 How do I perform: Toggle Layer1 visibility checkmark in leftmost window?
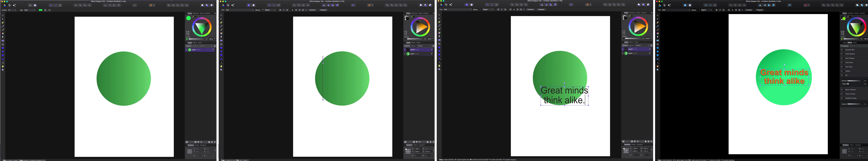click(213, 50)
